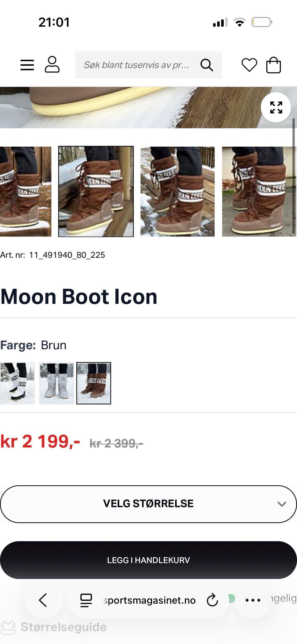The height and width of the screenshot is (644, 297).
Task: Select the white Moon Boot color
Action: coord(17,383)
